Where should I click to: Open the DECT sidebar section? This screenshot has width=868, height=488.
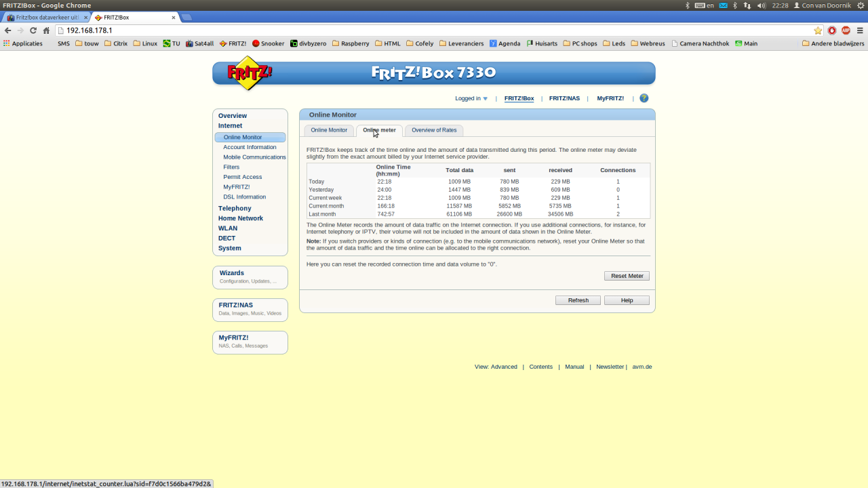[x=226, y=239]
